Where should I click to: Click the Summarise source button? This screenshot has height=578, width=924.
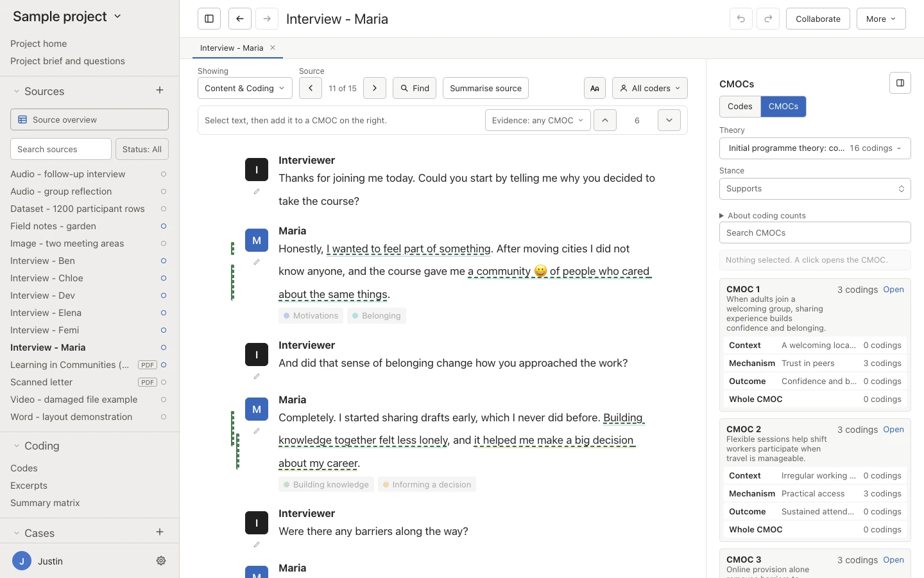(x=486, y=88)
